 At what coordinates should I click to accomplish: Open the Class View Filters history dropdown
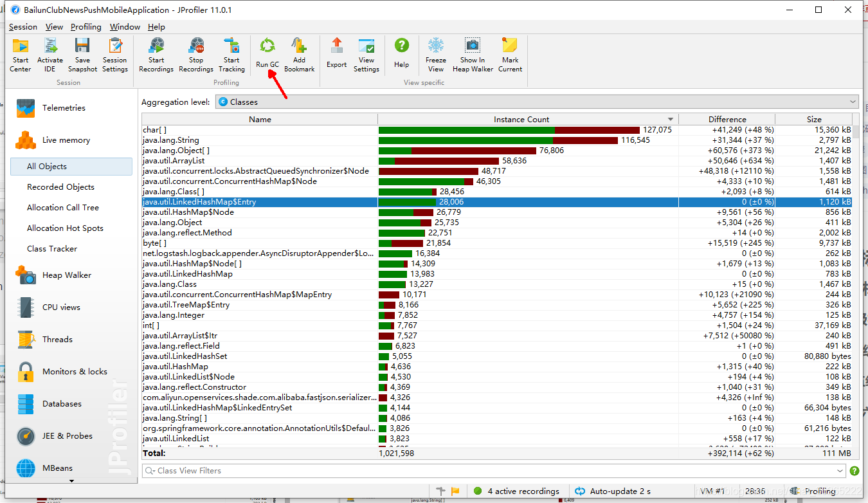840,471
